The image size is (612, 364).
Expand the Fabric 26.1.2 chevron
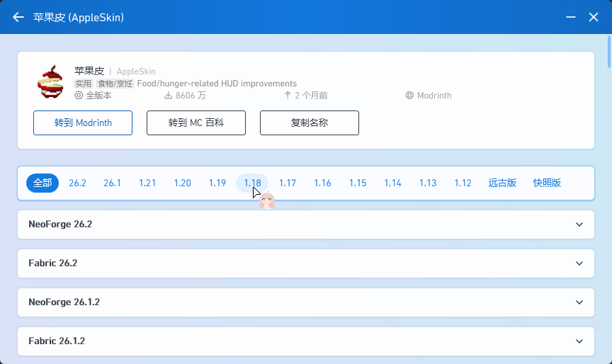579,341
